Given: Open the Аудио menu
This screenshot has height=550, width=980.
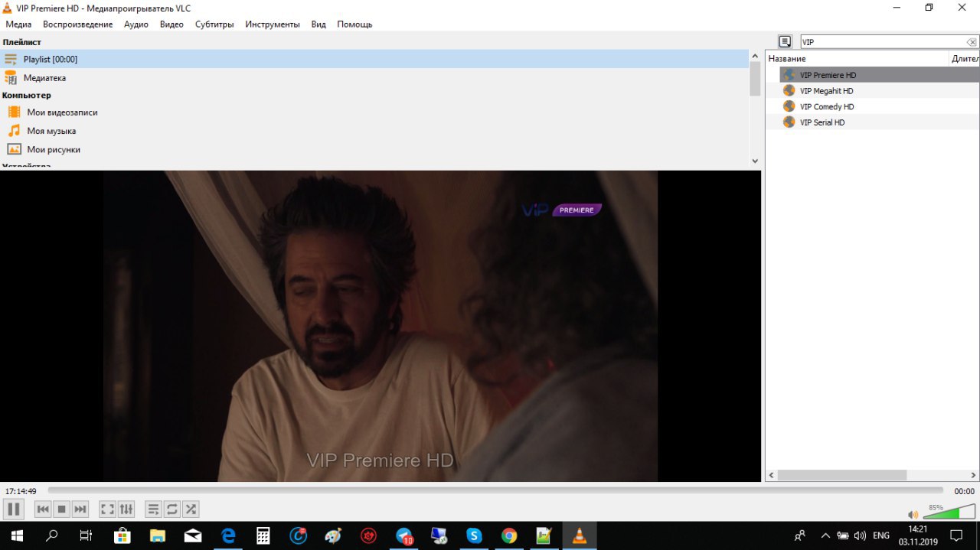Looking at the screenshot, I should 136,24.
